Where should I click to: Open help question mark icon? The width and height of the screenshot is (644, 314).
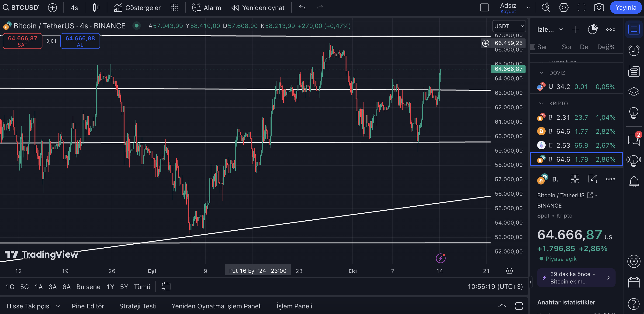coord(634,304)
